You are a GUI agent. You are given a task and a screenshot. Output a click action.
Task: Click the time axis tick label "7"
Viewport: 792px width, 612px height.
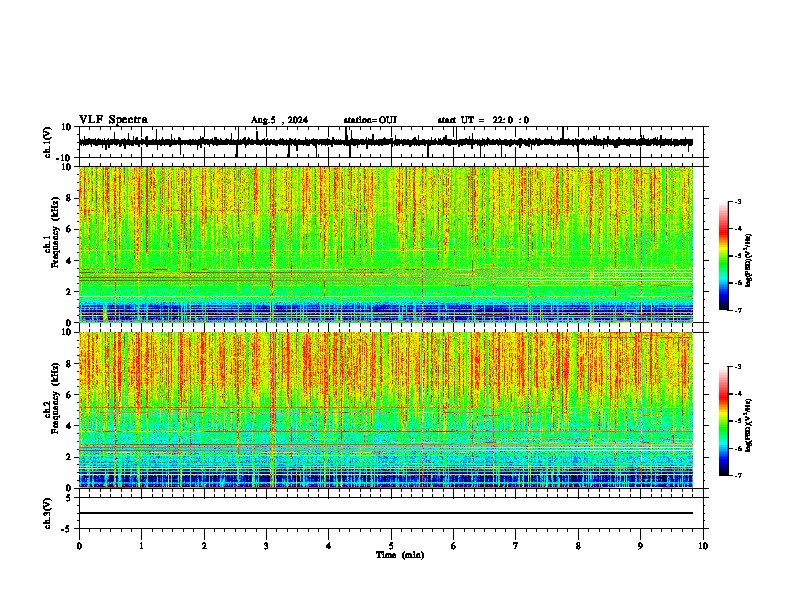516,546
